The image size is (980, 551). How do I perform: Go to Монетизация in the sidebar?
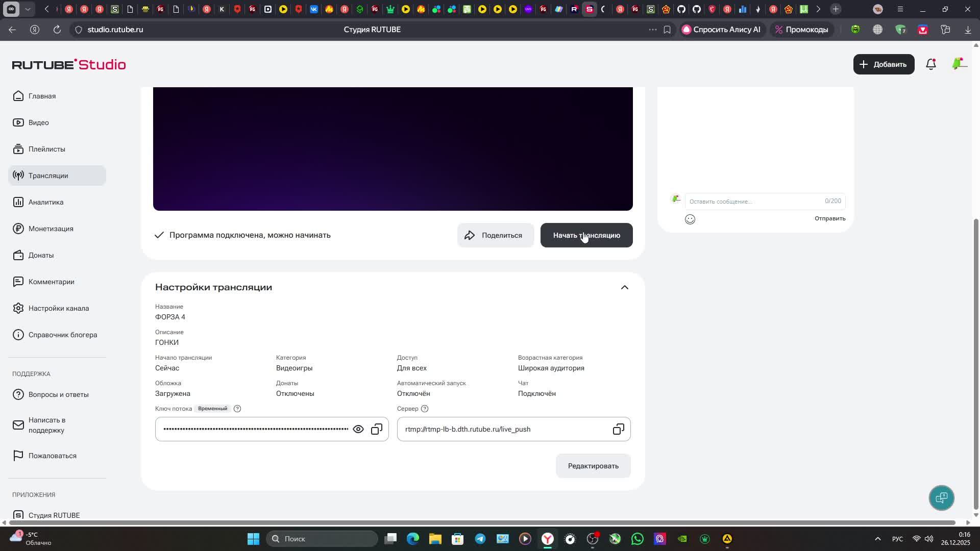pos(51,229)
